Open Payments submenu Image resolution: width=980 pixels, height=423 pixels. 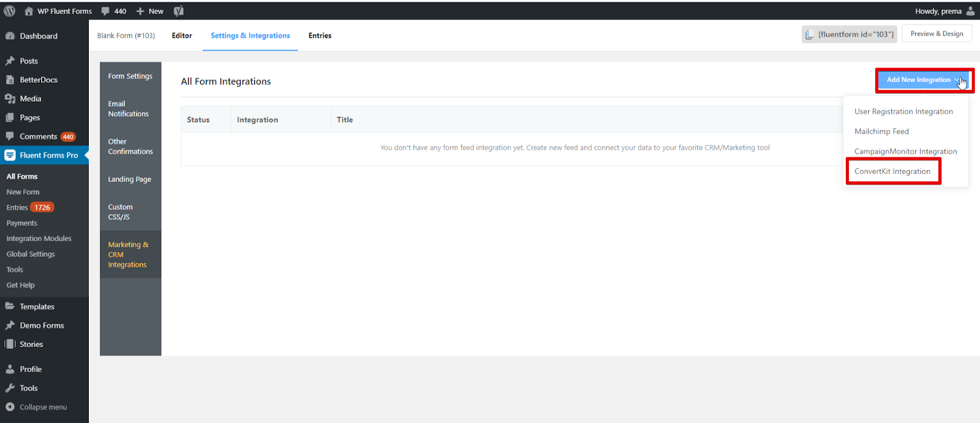[x=21, y=223]
